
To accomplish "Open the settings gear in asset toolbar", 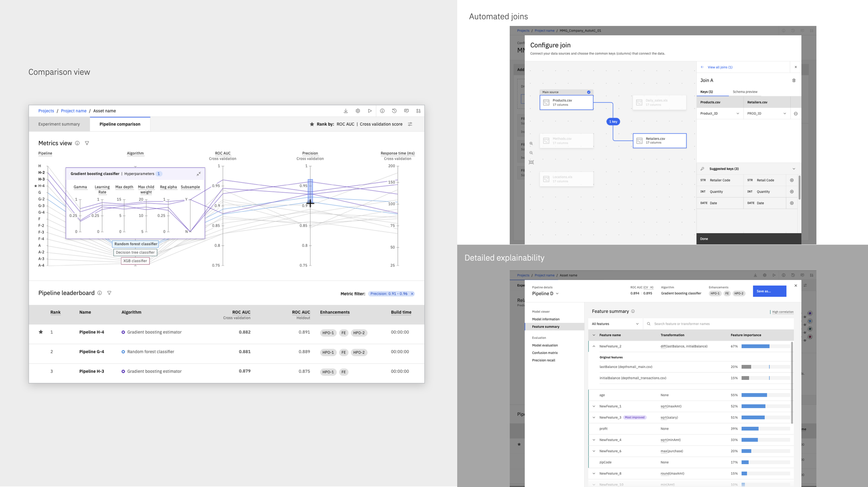I will tap(358, 111).
